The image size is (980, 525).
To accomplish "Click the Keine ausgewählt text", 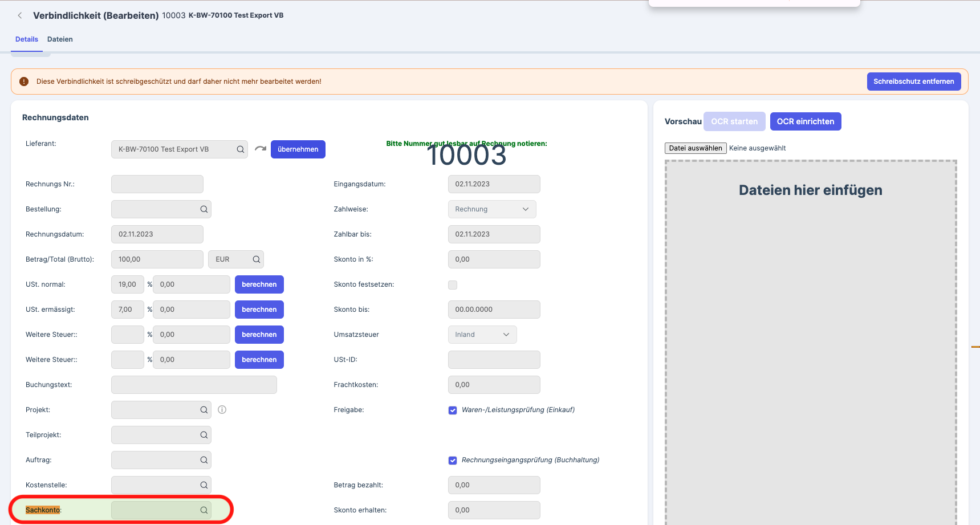I will click(757, 148).
